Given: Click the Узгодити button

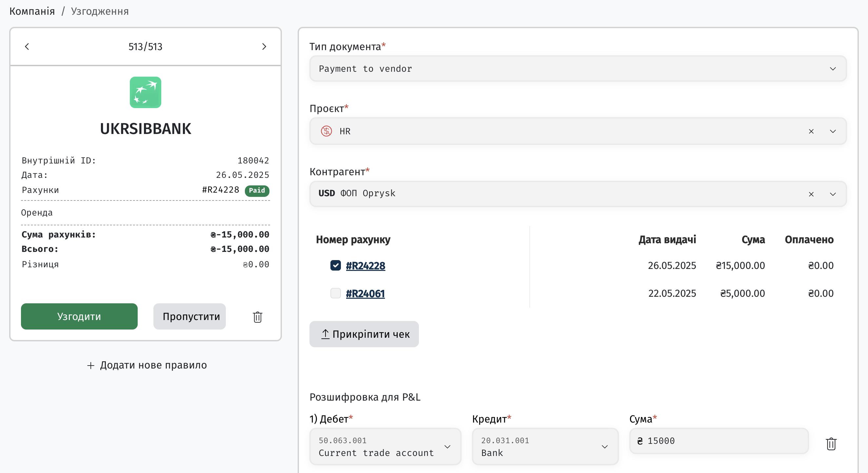Looking at the screenshot, I should tap(79, 316).
